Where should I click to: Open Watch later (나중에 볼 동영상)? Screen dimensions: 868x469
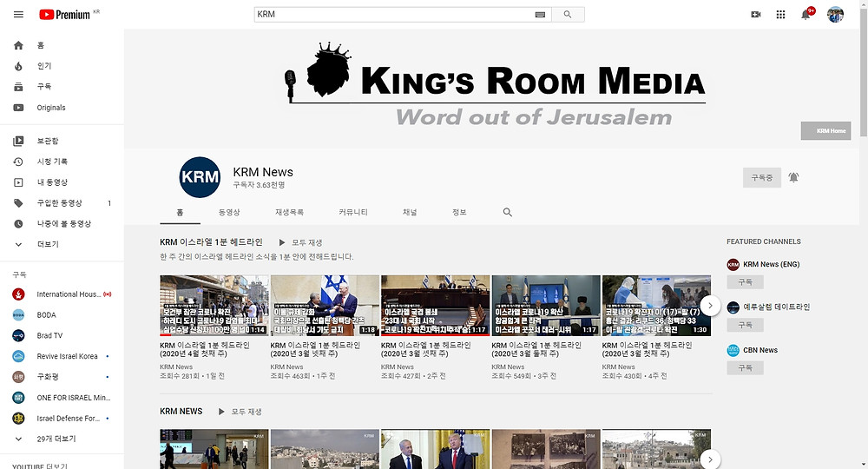[62, 224]
